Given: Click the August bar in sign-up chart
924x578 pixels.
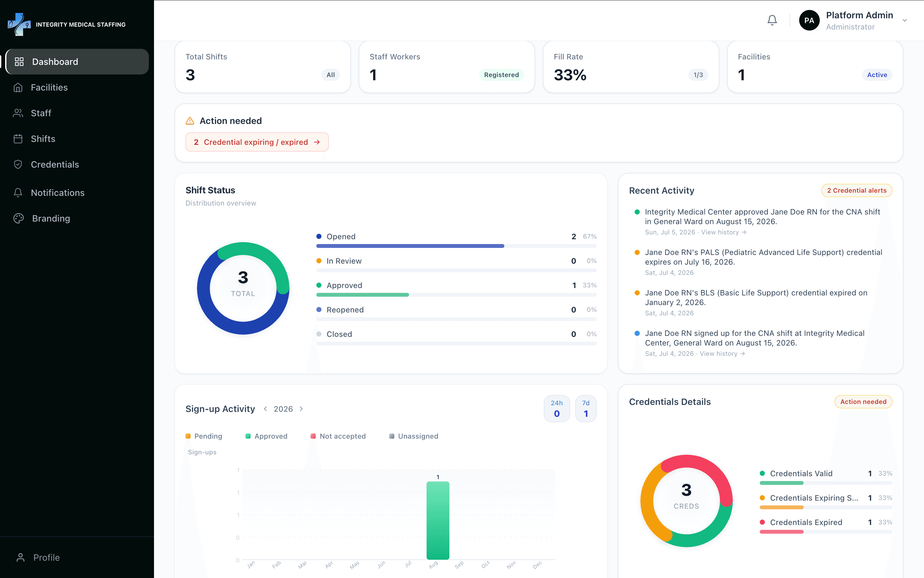Looking at the screenshot, I should [x=438, y=520].
